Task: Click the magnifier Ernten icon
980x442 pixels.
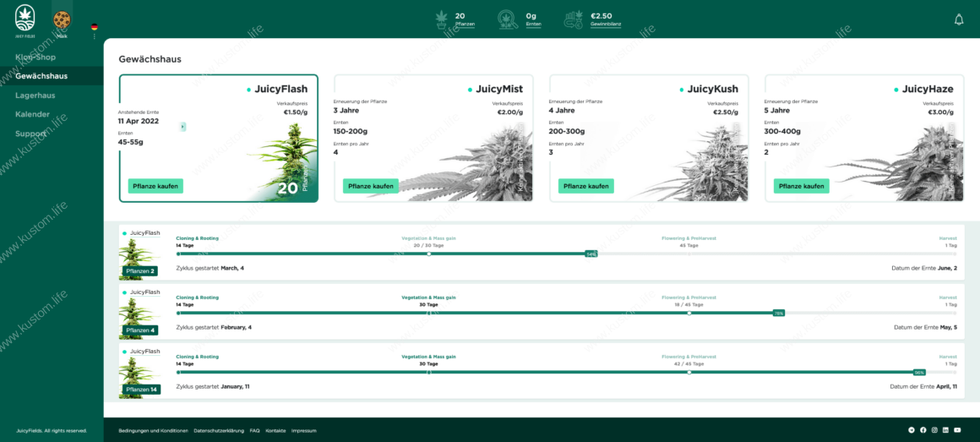Action: [x=507, y=20]
